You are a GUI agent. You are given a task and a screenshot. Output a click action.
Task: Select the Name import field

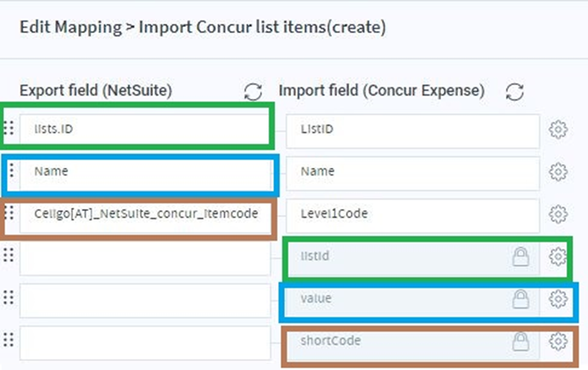click(413, 174)
